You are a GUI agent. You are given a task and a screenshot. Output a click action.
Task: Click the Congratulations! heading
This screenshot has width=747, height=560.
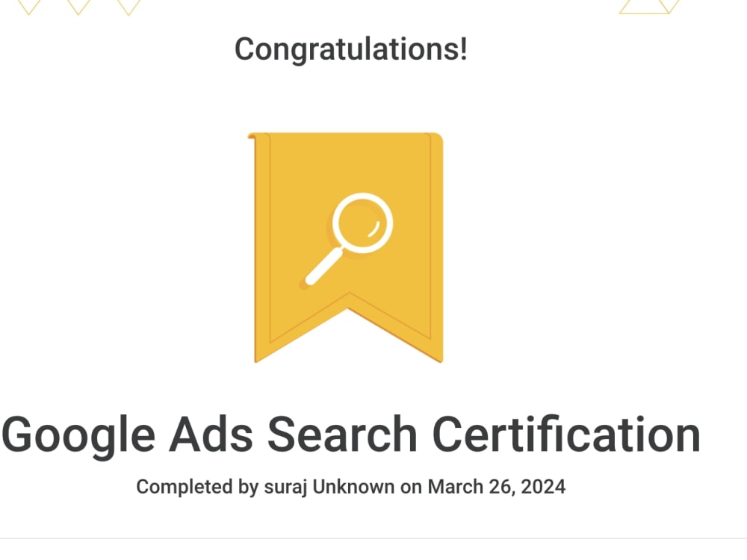coord(351,49)
